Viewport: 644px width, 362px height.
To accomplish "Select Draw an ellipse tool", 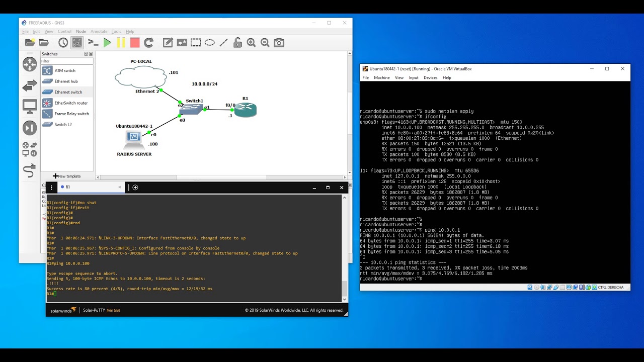I will click(x=210, y=43).
